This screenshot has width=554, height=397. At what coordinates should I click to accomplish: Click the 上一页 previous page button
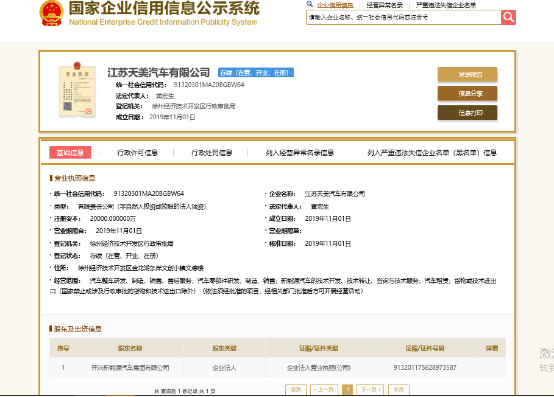(324, 390)
